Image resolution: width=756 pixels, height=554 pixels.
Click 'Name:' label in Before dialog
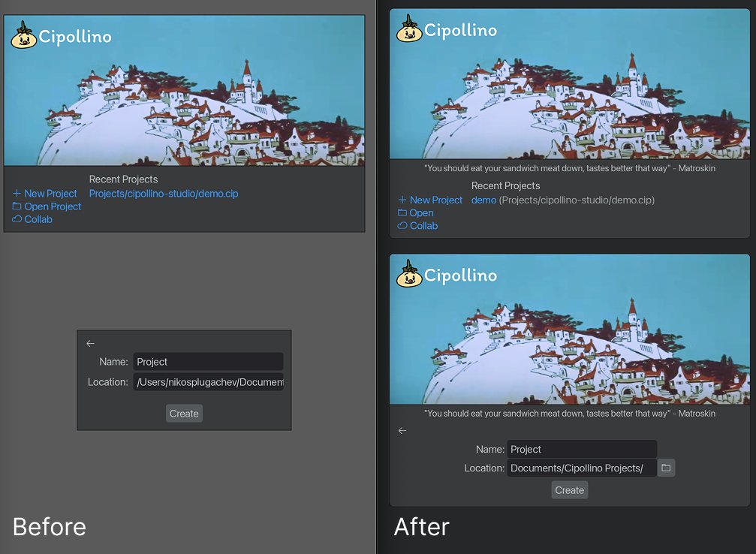113,362
